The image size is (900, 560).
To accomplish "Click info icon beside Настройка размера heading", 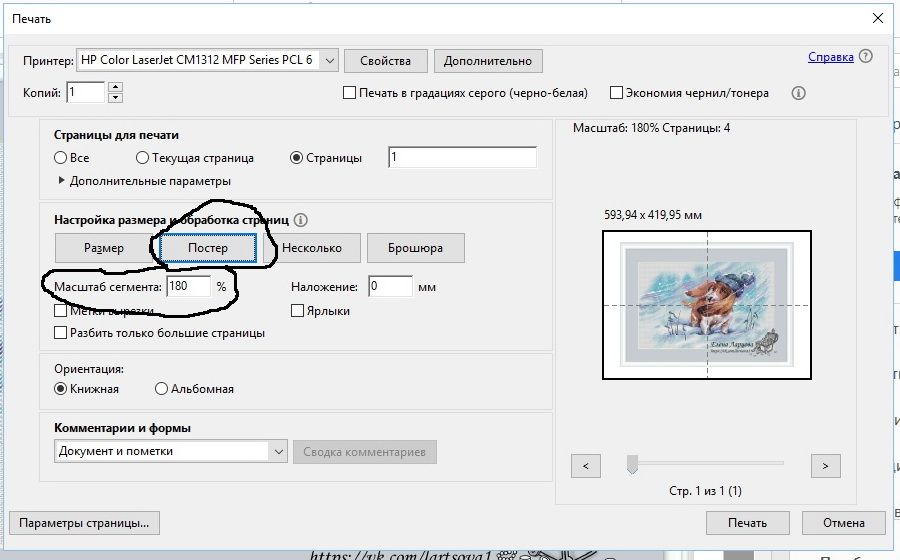I will coord(301,219).
